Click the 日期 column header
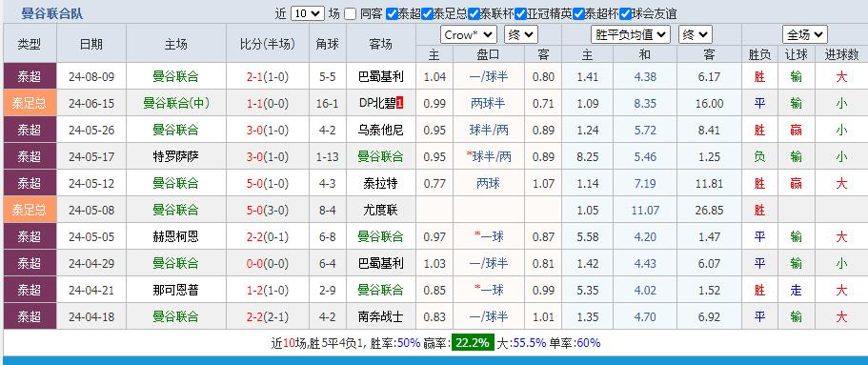Image resolution: width=868 pixels, height=365 pixels. pos(91,44)
